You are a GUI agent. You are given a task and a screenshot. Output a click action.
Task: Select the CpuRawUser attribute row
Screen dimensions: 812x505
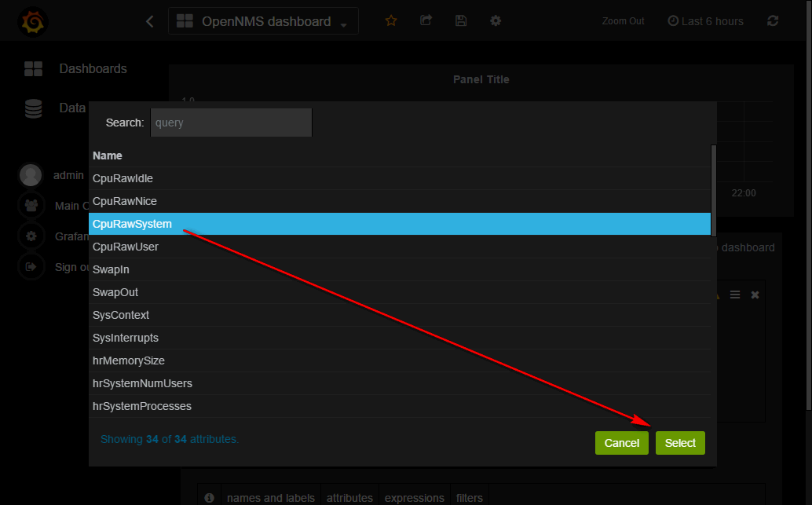point(399,247)
